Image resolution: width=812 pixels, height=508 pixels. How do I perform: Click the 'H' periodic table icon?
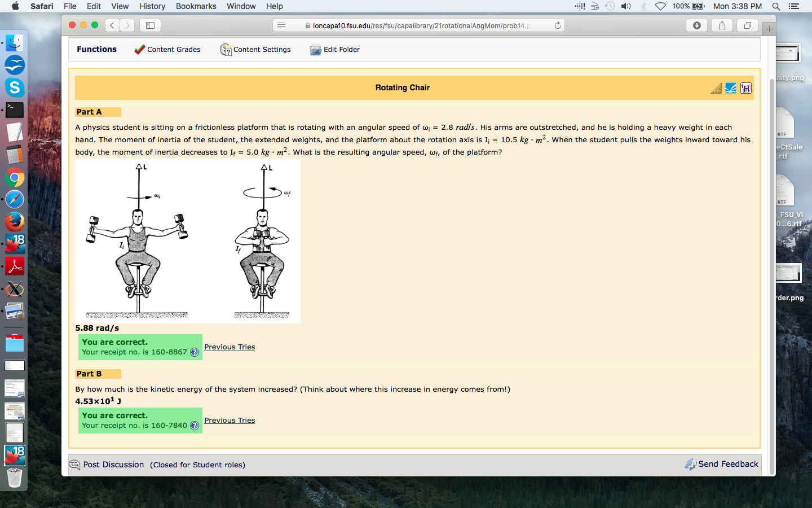point(746,88)
